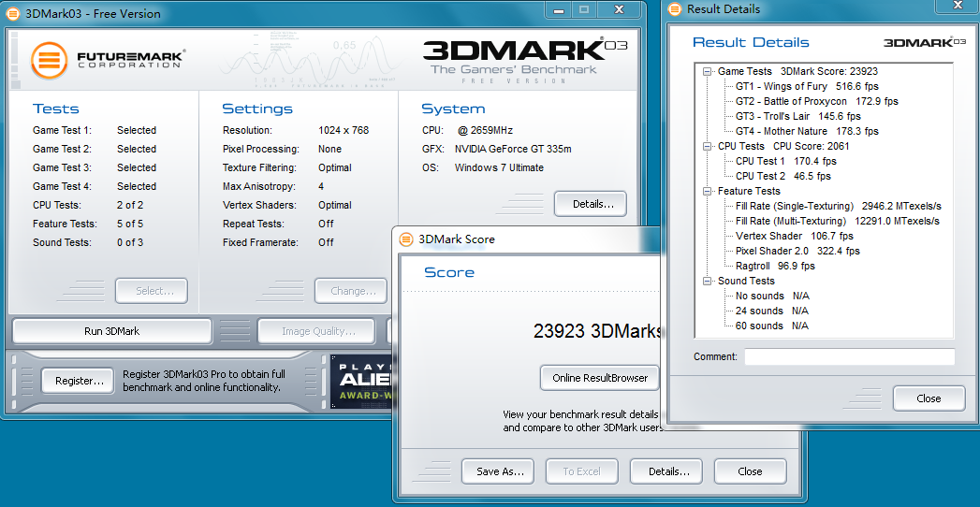Click the 23923 3DMarks score text
Image resolution: width=980 pixels, height=507 pixels.
point(597,331)
